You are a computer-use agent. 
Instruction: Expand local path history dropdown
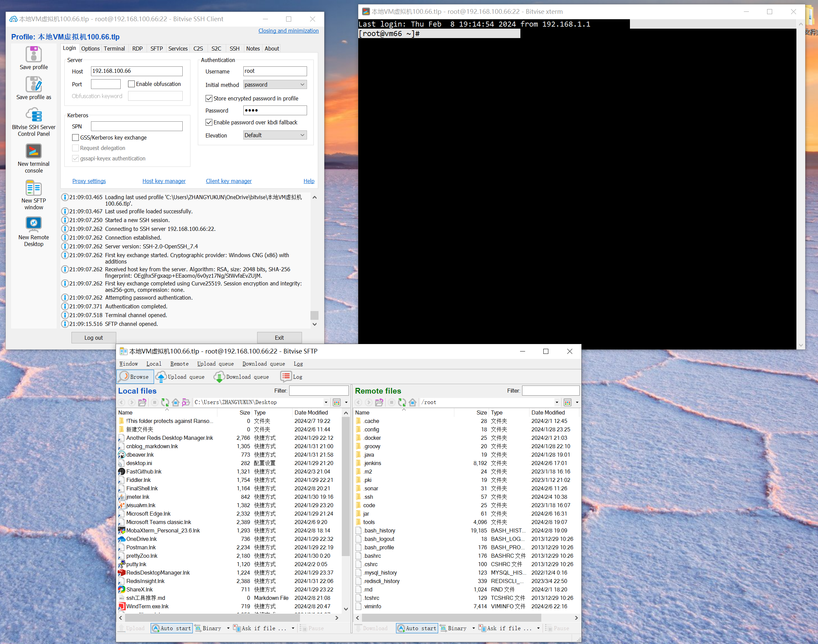point(326,402)
